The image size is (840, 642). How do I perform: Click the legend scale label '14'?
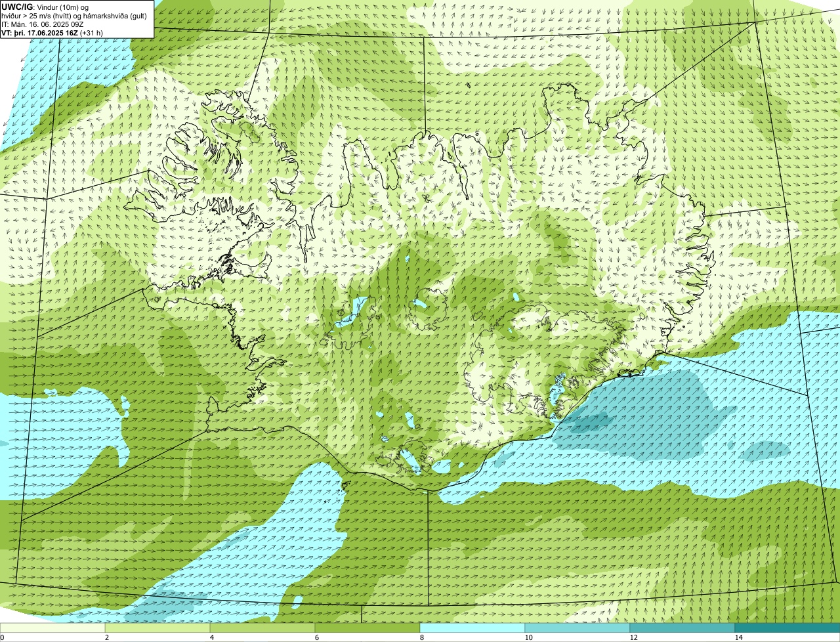point(738,637)
